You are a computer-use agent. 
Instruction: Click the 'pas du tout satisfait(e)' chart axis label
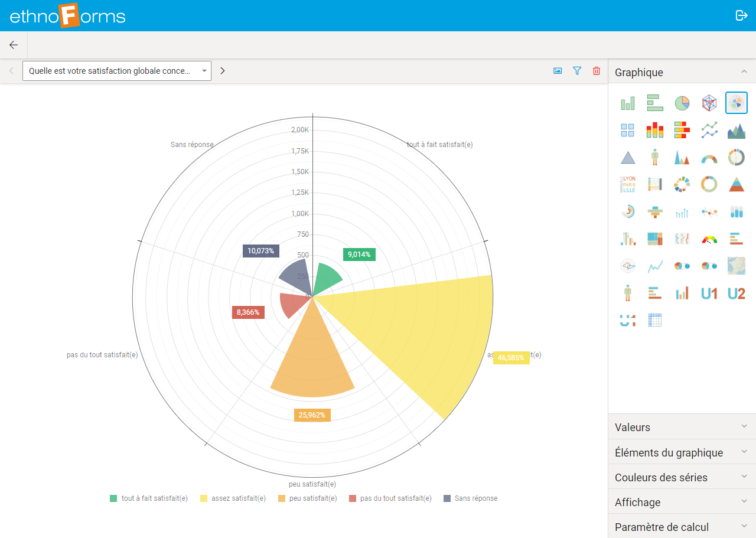click(102, 355)
